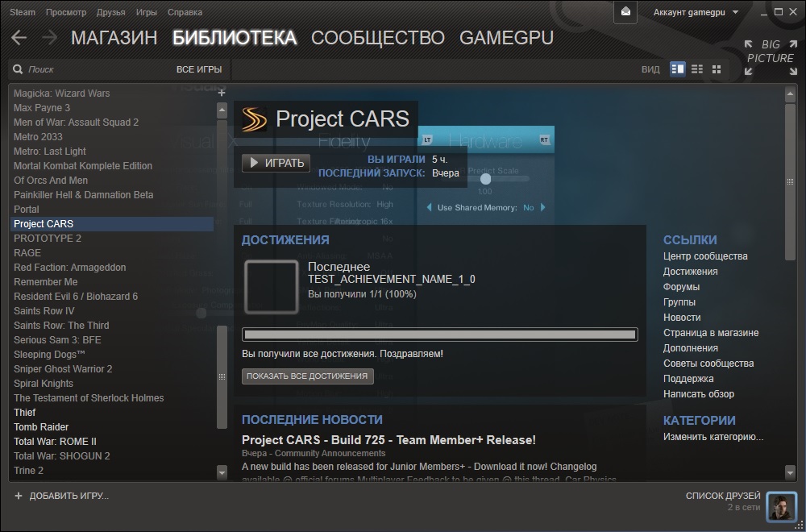Switch to detail view icon
The width and height of the screenshot is (806, 532).
[678, 69]
